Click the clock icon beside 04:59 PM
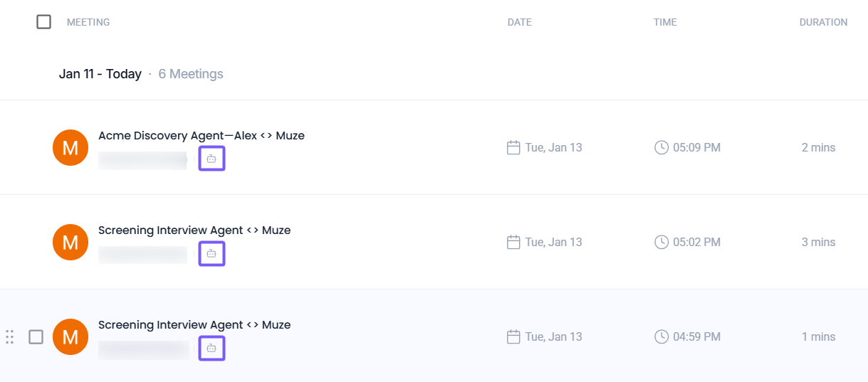This screenshot has width=868, height=382. tap(662, 337)
